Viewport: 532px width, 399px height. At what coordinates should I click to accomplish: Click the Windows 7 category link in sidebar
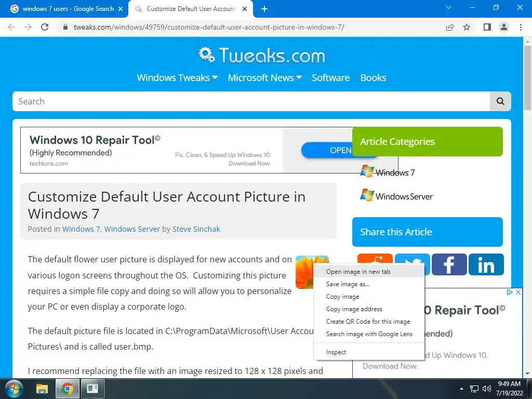388,172
